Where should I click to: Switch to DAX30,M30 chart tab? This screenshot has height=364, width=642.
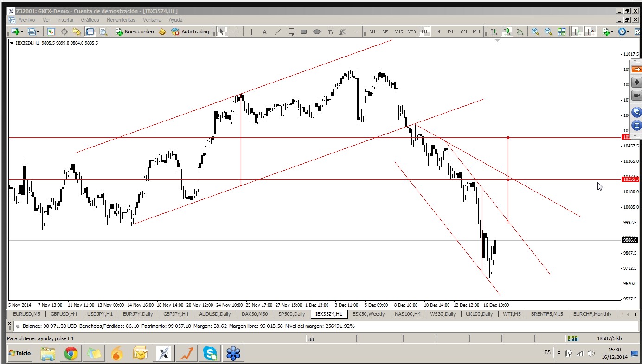pyautogui.click(x=255, y=314)
